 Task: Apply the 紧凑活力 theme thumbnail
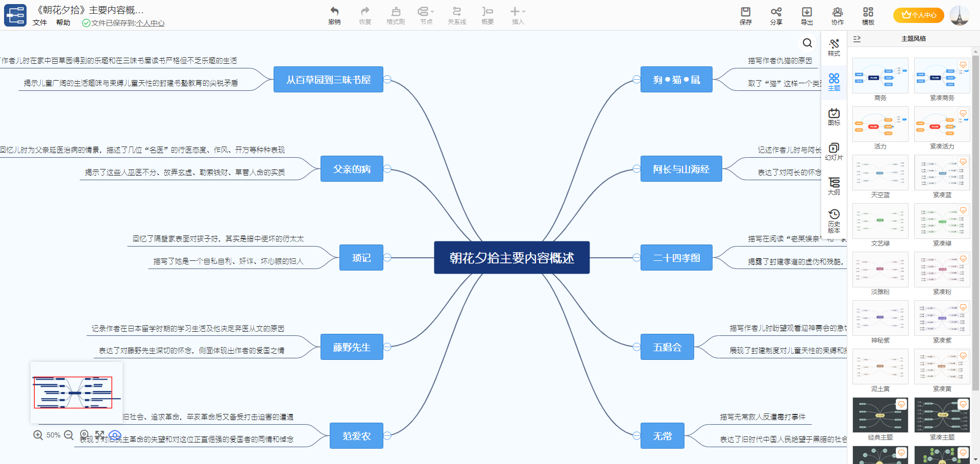point(942,124)
